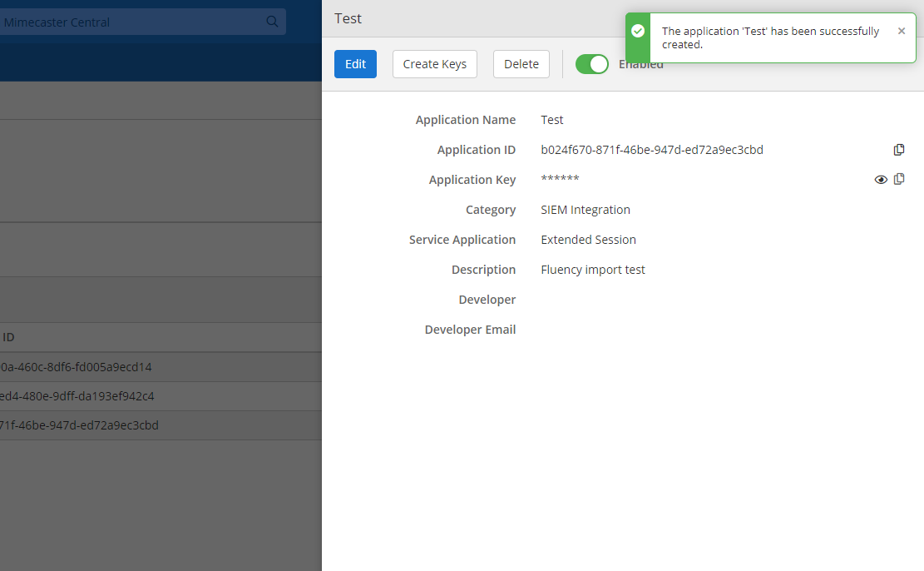Click the Application Name value 'Test'

click(552, 120)
